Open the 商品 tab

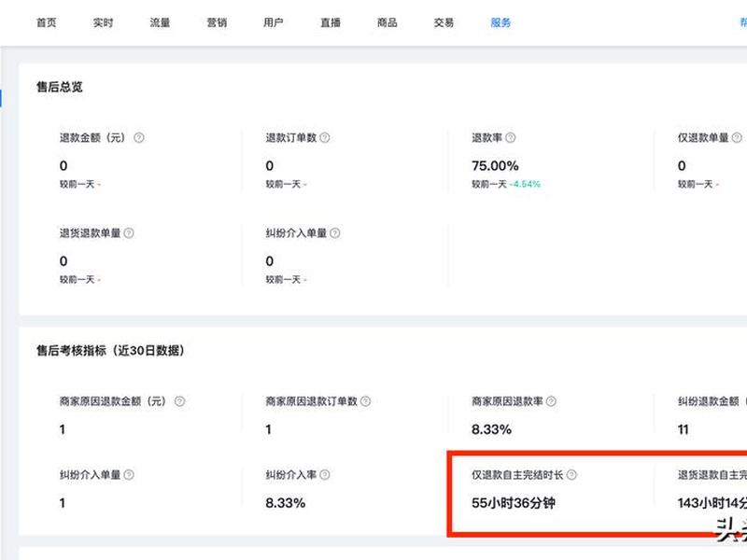387,22
